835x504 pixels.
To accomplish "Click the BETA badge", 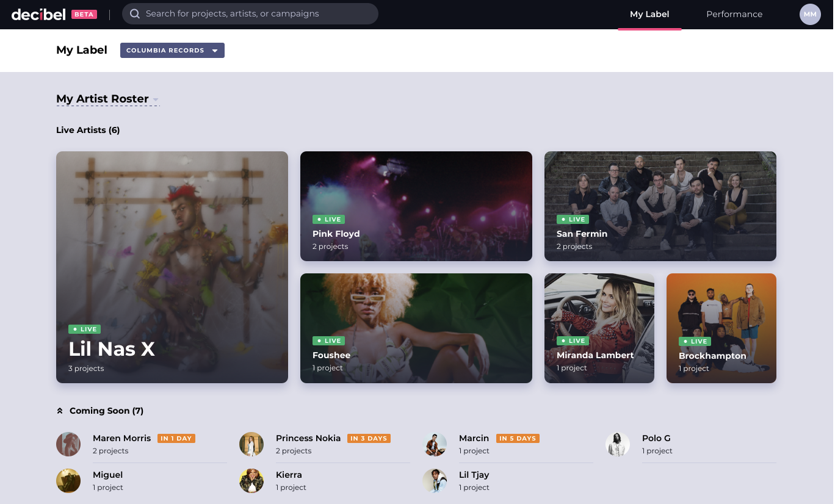I will pos(84,14).
